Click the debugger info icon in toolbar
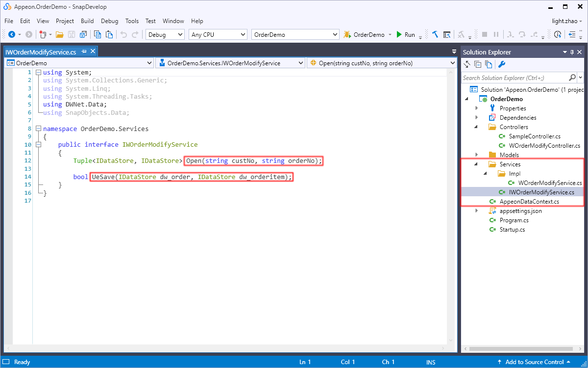588x368 pixels. point(558,34)
